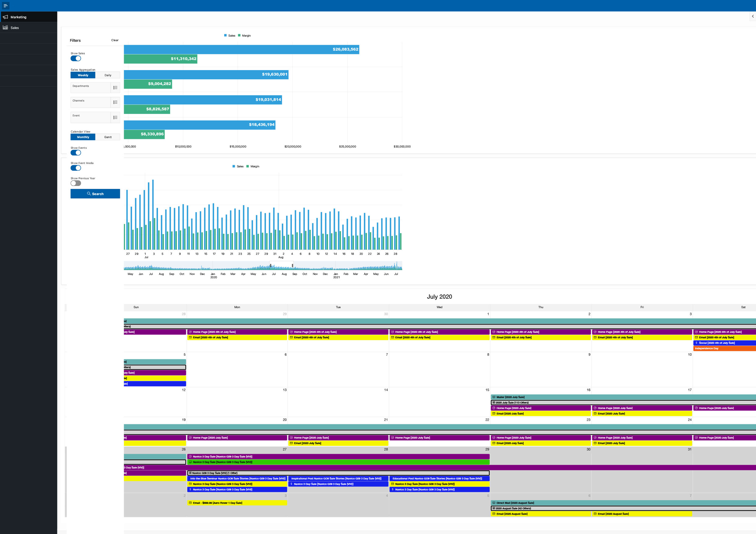Click the Navico 3 Day Sale social dollar icon on the 28th
756x534 pixels.
[292, 484]
